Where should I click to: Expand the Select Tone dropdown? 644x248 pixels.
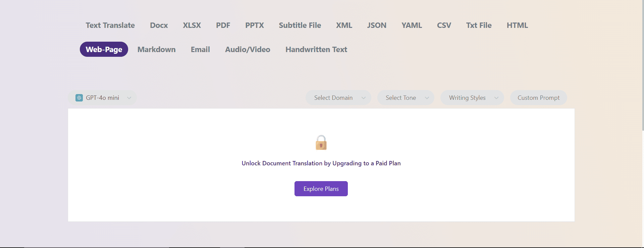pyautogui.click(x=406, y=97)
